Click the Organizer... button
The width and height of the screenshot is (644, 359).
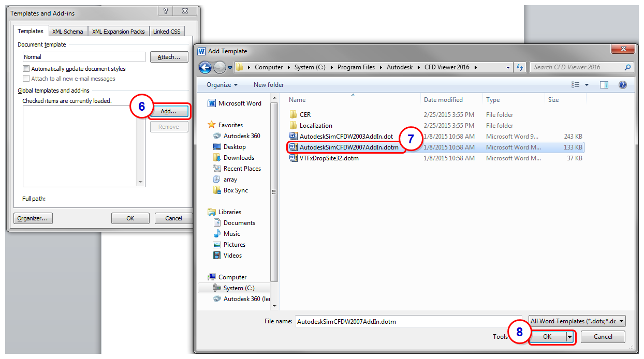point(33,218)
